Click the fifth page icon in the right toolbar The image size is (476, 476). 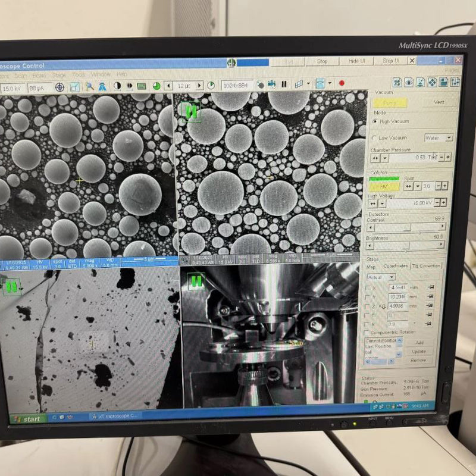pos(443,82)
